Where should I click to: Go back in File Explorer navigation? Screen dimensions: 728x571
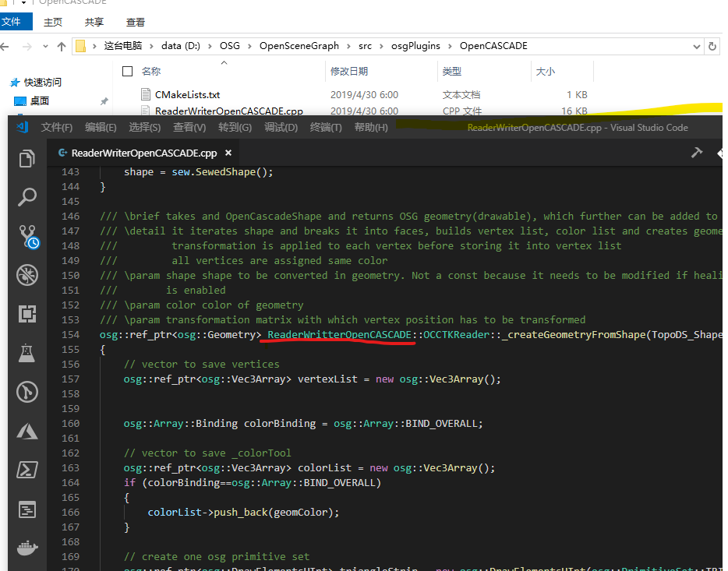click(5, 47)
